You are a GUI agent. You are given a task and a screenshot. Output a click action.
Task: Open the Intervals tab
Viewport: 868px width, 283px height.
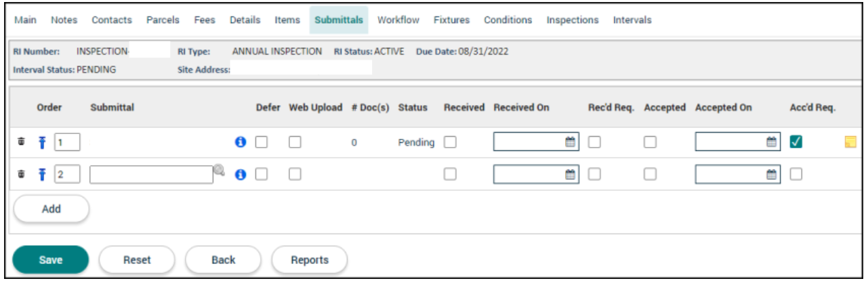pos(632,20)
